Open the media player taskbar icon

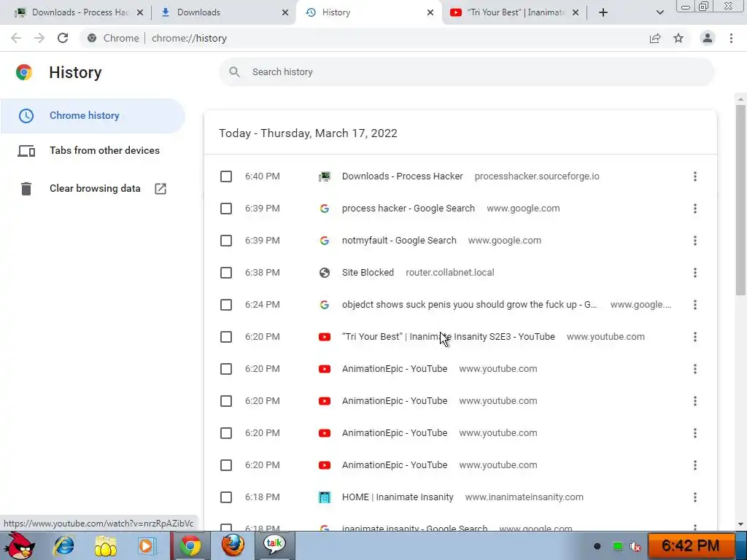tap(146, 545)
